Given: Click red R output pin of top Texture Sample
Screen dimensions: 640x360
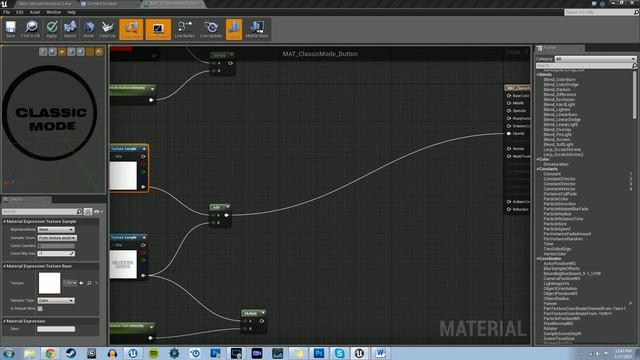Looking at the screenshot, I should point(143,164).
